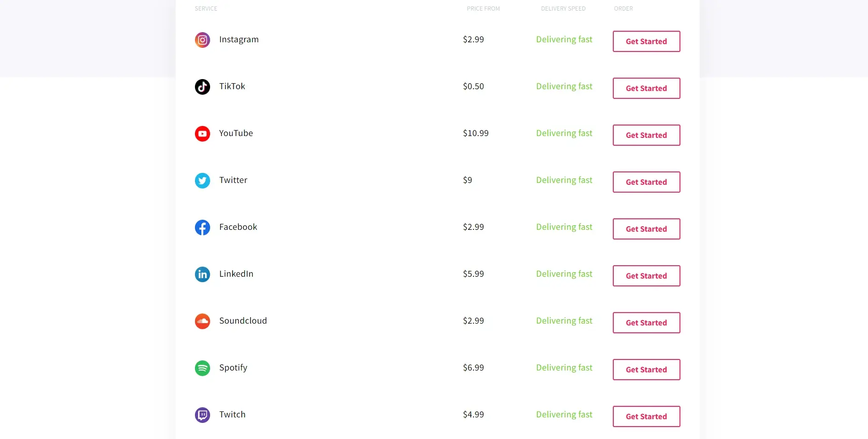Click the Twitter bird icon
This screenshot has width=868, height=439.
(202, 181)
